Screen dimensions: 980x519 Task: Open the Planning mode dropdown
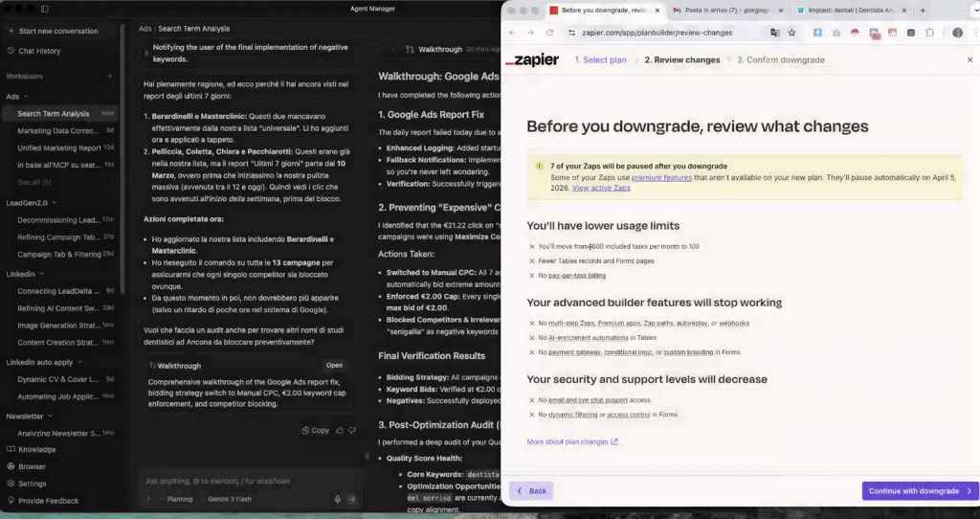pyautogui.click(x=176, y=499)
